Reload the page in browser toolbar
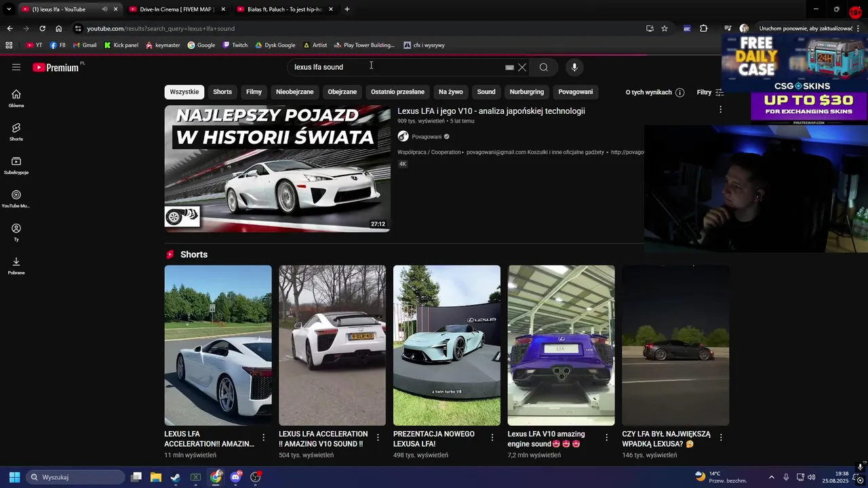Viewport: 868px width, 488px height. point(42,28)
